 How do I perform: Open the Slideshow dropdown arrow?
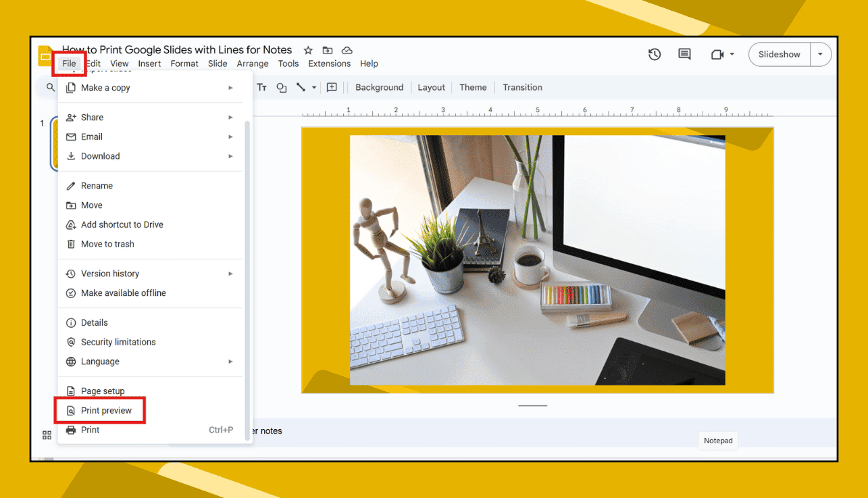click(x=821, y=54)
